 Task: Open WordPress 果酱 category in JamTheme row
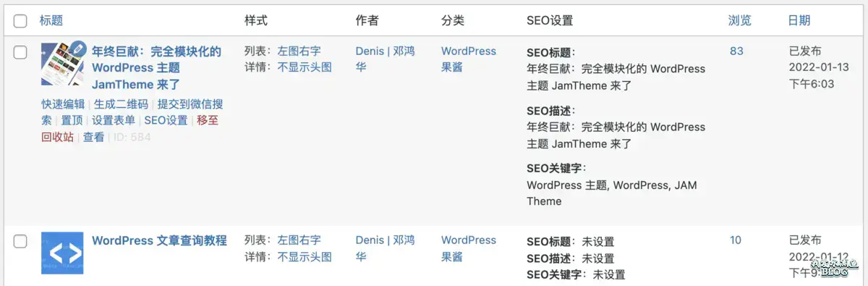pyautogui.click(x=469, y=59)
